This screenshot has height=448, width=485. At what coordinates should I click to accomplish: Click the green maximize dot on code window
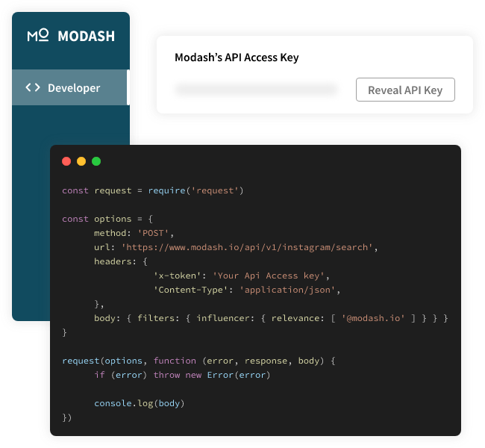pyautogui.click(x=96, y=161)
